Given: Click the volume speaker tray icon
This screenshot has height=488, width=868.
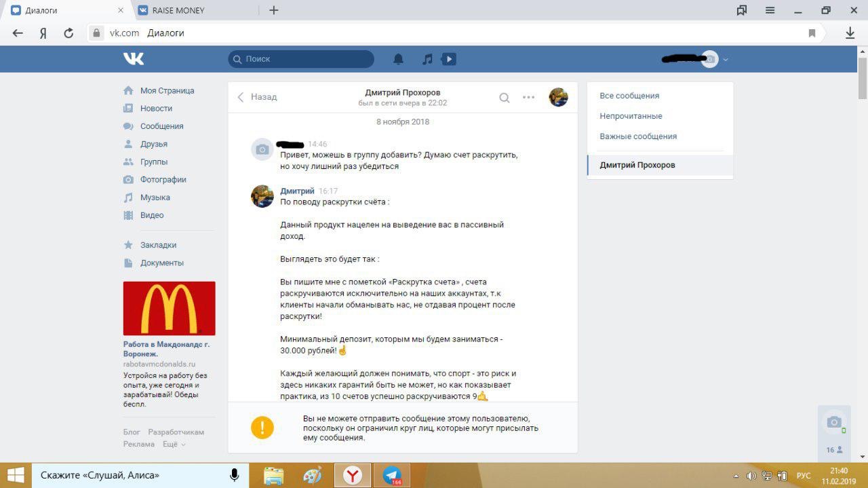Looking at the screenshot, I should tap(752, 476).
